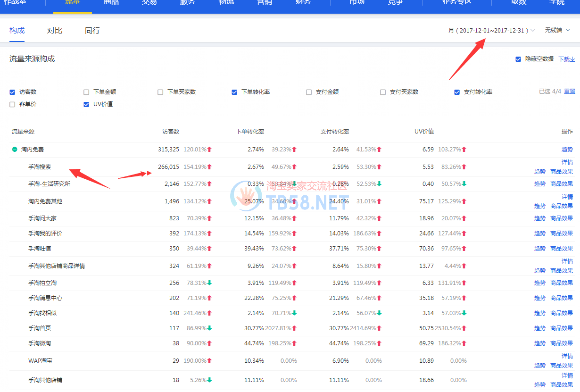580x392 pixels.
Task: Open 趋势 for the 淘内免费 row
Action: tap(567, 150)
